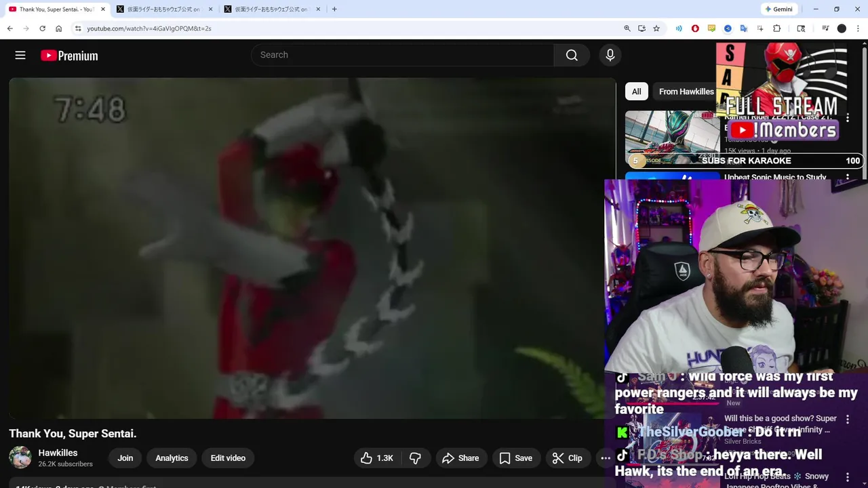Join the Hawkilles channel membership

click(x=125, y=458)
